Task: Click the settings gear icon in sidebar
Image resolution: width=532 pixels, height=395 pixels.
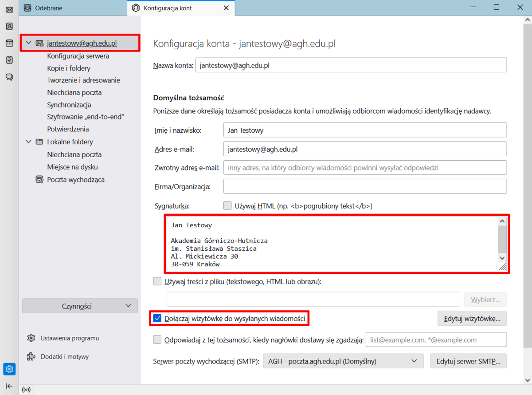Action: pyautogui.click(x=9, y=369)
